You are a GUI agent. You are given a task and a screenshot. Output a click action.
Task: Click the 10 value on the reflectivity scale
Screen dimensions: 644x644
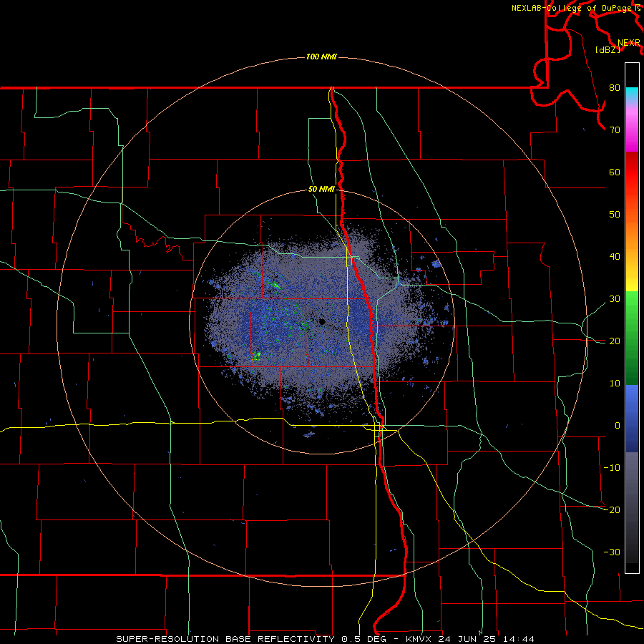[615, 384]
